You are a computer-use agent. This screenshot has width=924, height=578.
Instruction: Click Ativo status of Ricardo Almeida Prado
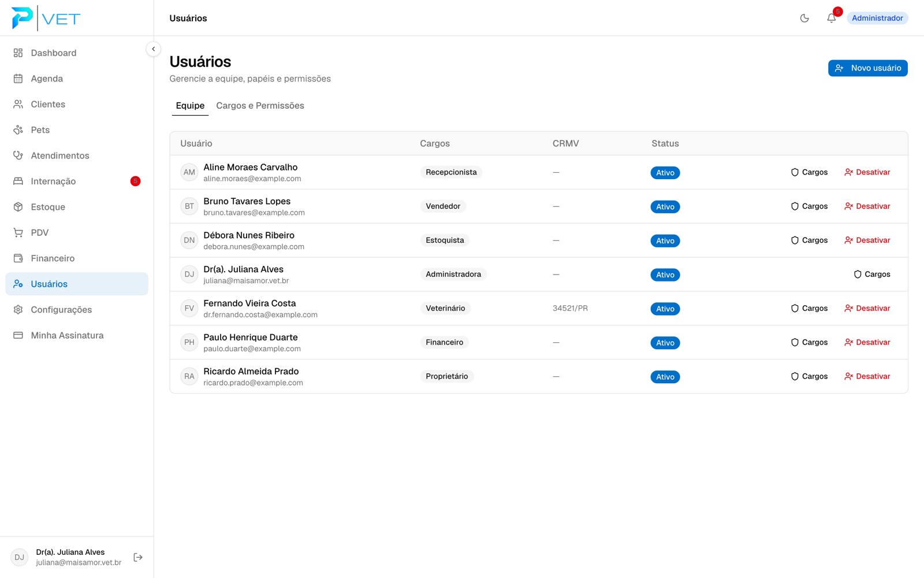pyautogui.click(x=665, y=377)
